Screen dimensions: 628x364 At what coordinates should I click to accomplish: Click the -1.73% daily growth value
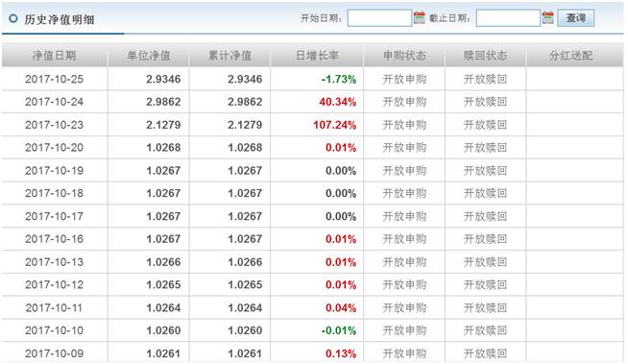(x=339, y=80)
